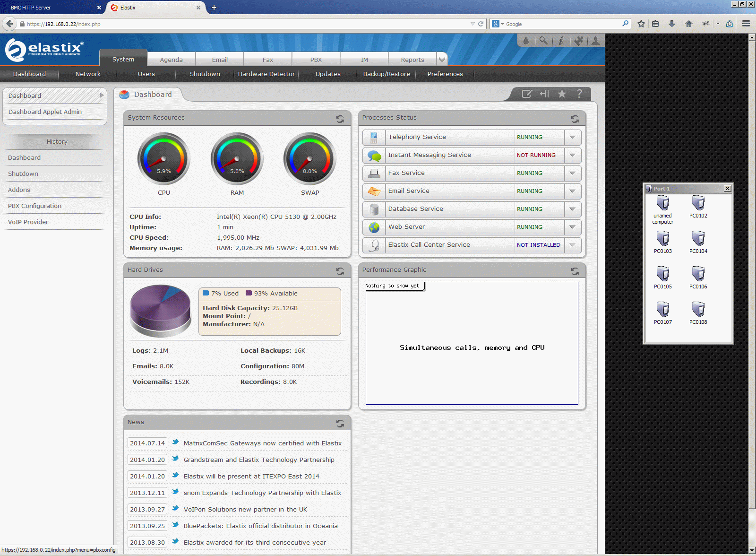The image size is (756, 556).
Task: Go to Backup/Restore submenu
Action: 387,74
